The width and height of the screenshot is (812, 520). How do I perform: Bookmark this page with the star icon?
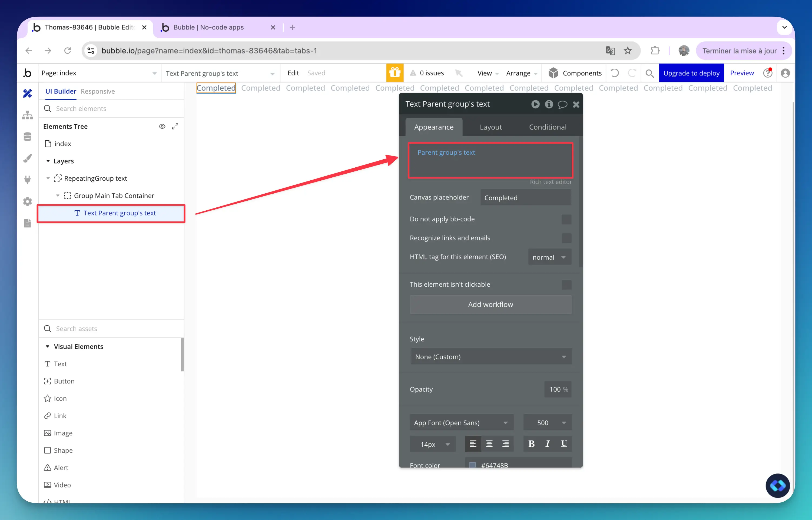point(628,51)
